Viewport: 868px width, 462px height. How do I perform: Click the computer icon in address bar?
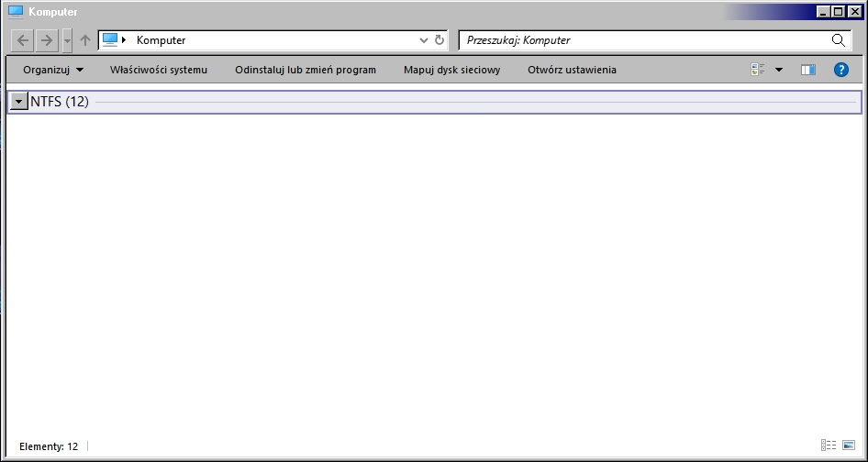(111, 40)
